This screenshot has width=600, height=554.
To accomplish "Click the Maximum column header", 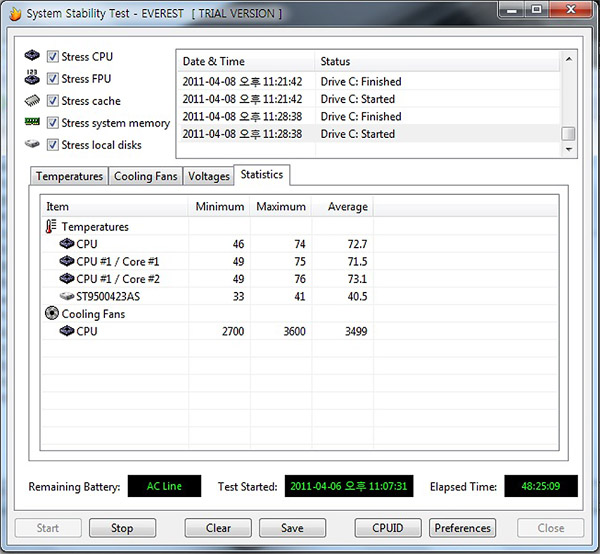I will (x=281, y=207).
